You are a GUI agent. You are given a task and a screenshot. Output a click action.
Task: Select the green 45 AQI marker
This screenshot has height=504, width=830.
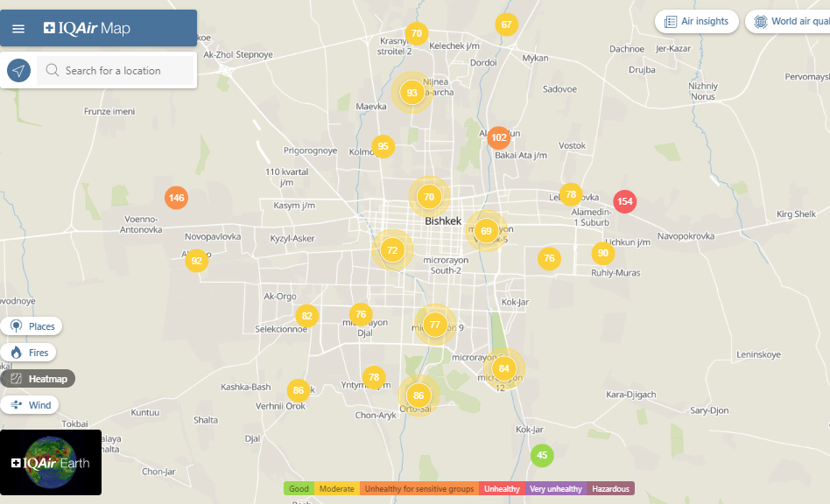542,455
